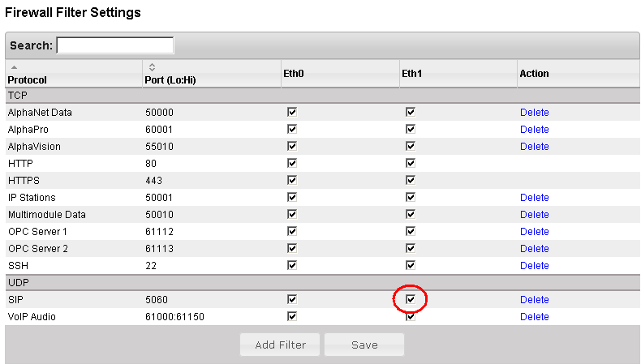This screenshot has width=641, height=364.
Task: Sort by Port (Lo:Hi) column arrows
Action: click(x=151, y=66)
